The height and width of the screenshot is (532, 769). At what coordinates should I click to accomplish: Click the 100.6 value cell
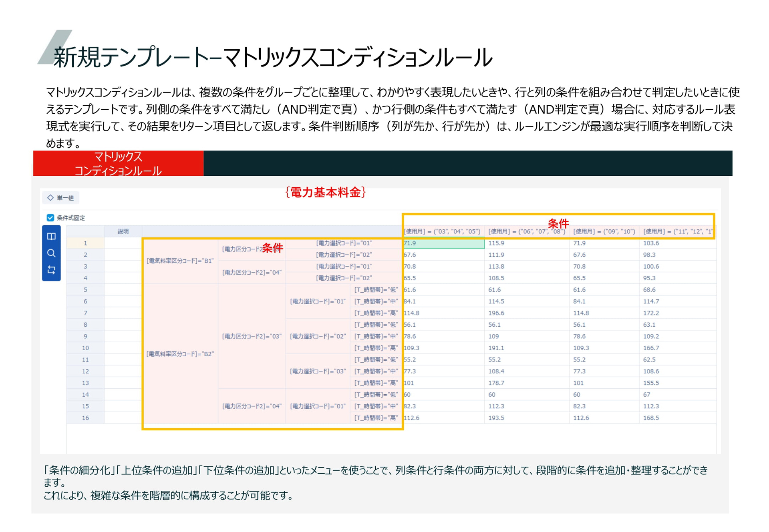[x=678, y=266]
